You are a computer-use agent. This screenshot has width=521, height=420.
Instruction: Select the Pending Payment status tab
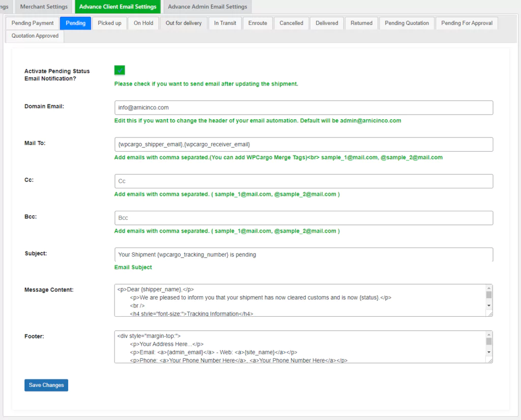32,23
